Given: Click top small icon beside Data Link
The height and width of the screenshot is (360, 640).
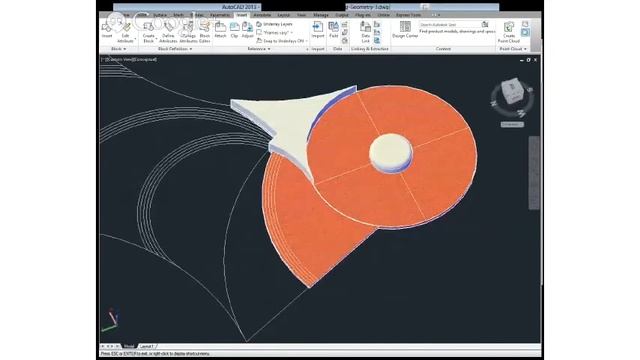Looking at the screenshot, I should pyautogui.click(x=377, y=25).
